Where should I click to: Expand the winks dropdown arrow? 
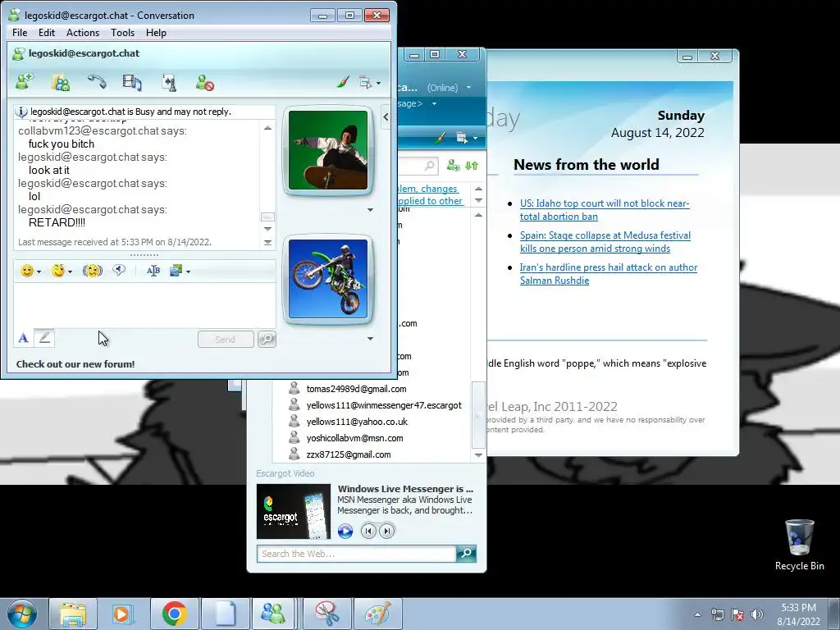(71, 272)
